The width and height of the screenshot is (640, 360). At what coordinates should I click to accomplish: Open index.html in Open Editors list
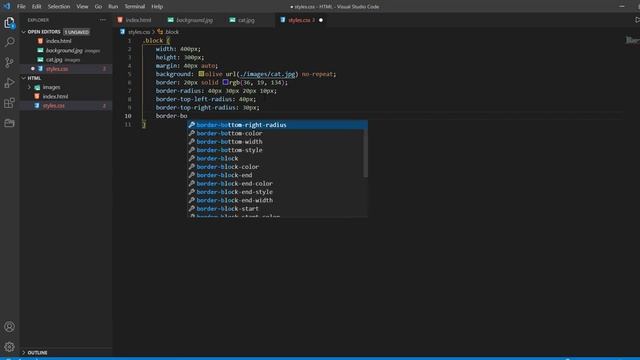(x=58, y=41)
